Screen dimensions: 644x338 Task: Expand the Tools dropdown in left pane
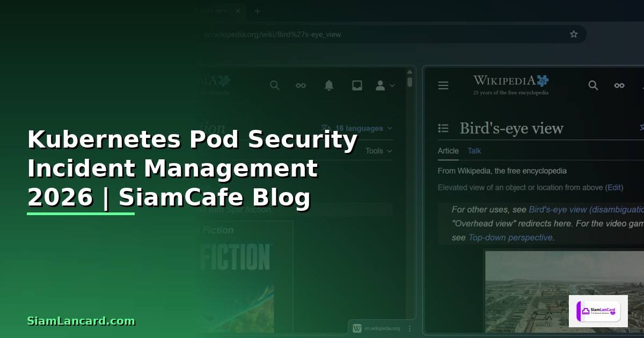click(x=379, y=151)
